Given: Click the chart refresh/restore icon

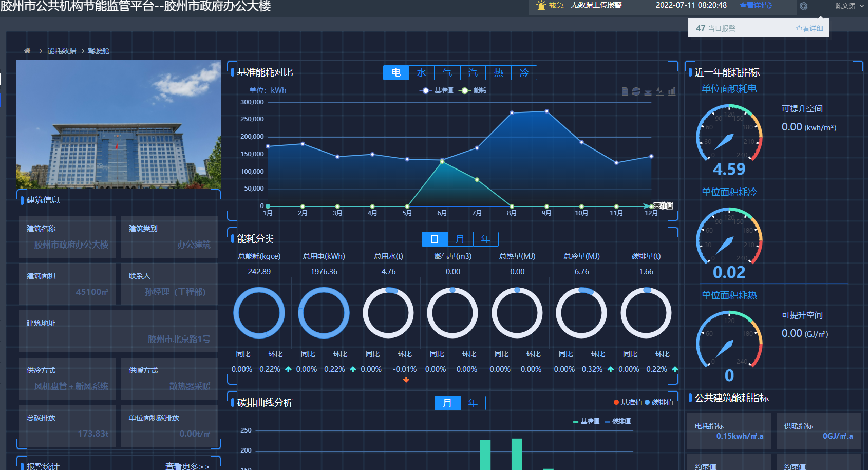Looking at the screenshot, I should [x=636, y=91].
